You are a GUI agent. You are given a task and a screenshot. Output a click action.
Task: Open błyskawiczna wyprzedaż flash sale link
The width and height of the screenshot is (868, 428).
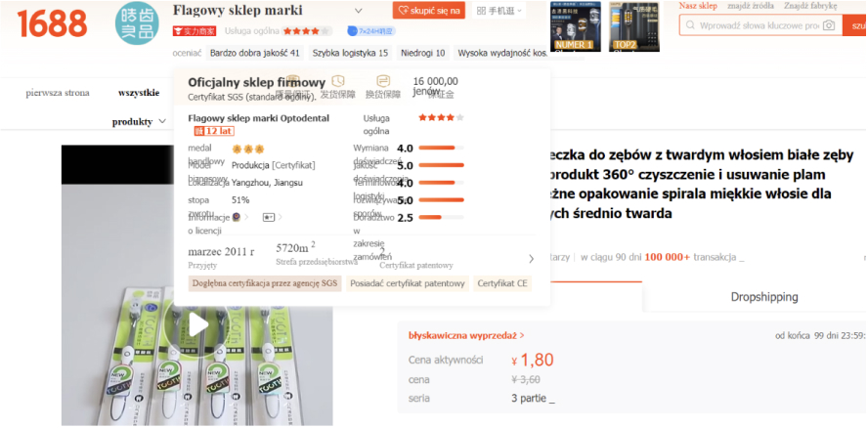pyautogui.click(x=466, y=335)
